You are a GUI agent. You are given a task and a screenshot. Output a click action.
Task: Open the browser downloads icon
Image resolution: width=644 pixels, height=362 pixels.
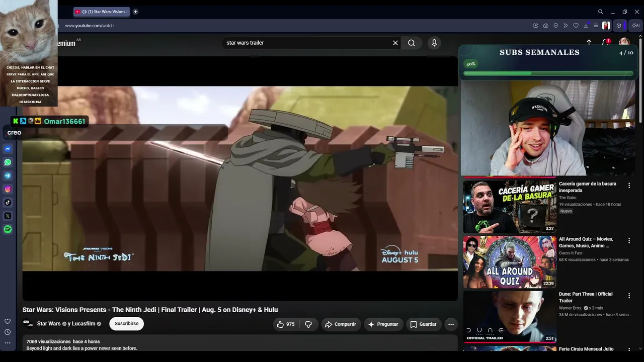coord(586,26)
